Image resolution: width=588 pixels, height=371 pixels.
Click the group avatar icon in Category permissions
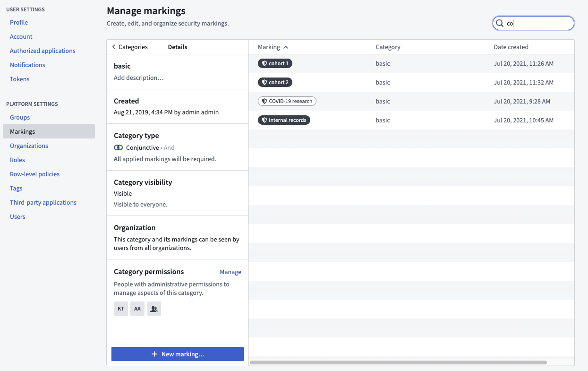tap(154, 309)
